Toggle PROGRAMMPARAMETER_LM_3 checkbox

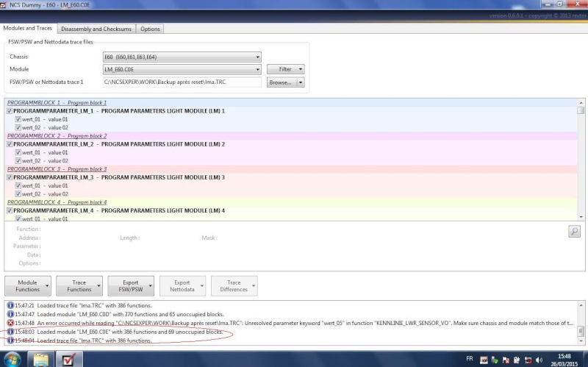[10, 177]
